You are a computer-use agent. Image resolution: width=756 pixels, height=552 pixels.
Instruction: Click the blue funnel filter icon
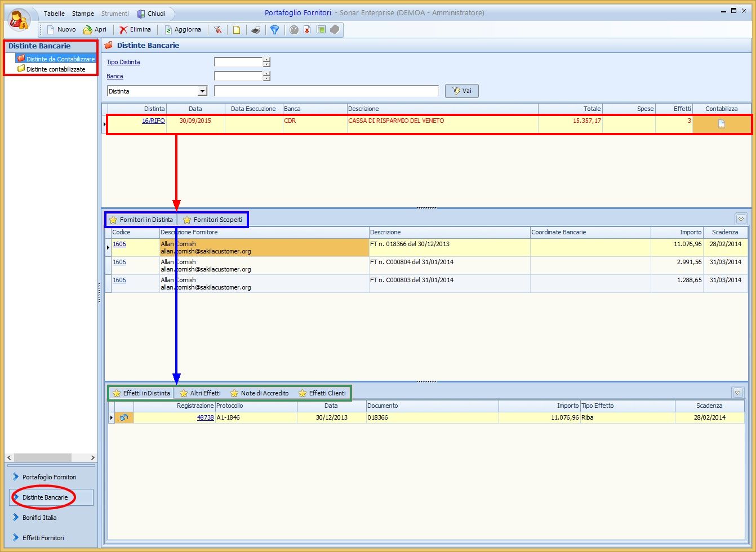pos(274,30)
